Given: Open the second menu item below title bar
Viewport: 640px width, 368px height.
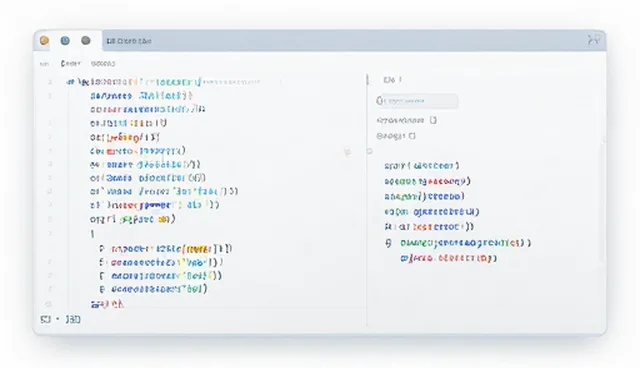Looking at the screenshot, I should click(70, 64).
